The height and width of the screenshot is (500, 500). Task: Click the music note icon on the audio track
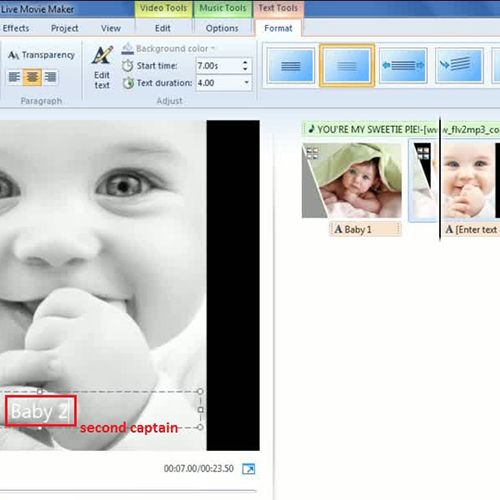pos(311,129)
